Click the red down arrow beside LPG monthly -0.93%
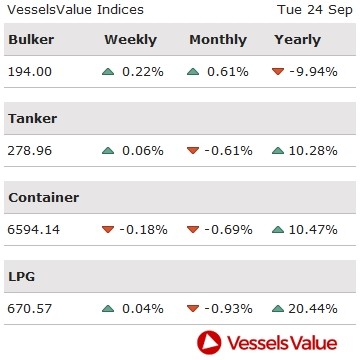The image size is (360, 360). [193, 309]
